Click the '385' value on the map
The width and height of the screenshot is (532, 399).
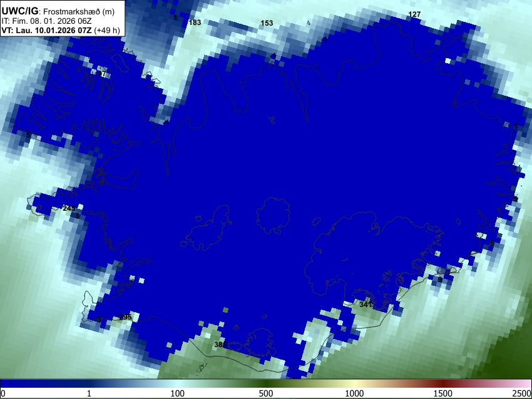pos(220,345)
